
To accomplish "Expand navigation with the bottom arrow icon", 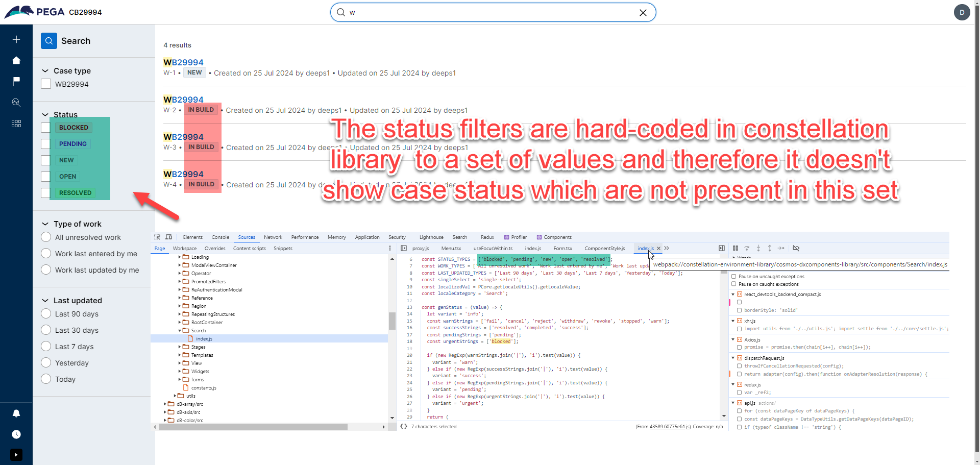I will click(16, 455).
